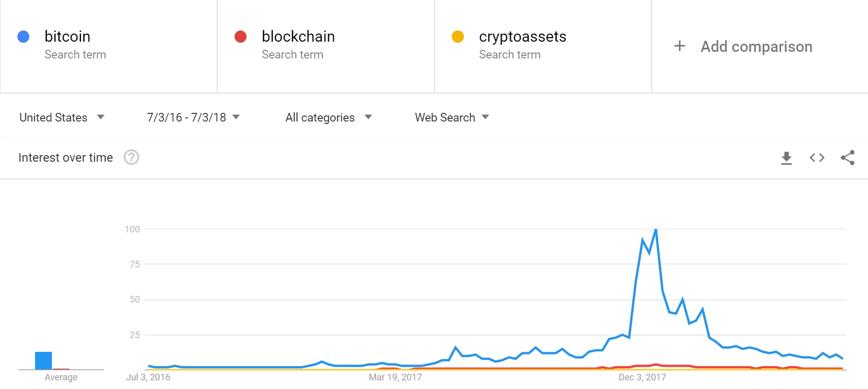
Task: Expand the All categories dropdown
Action: [329, 117]
